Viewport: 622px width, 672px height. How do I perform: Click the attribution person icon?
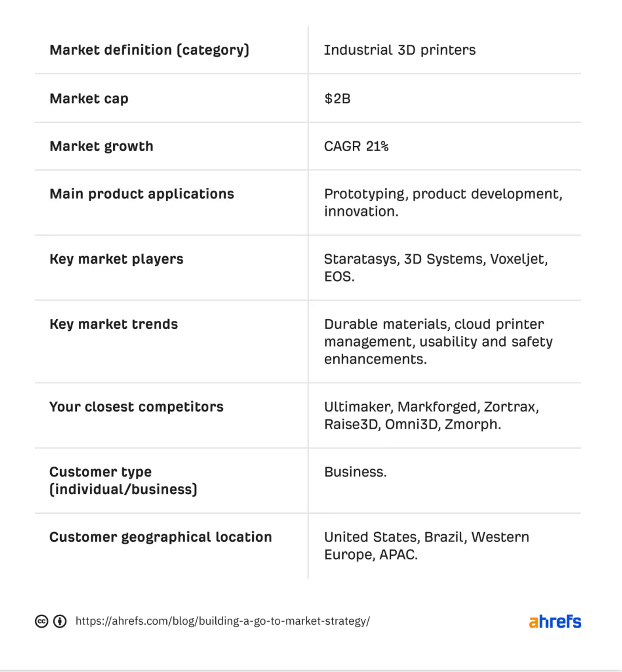pyautogui.click(x=60, y=621)
